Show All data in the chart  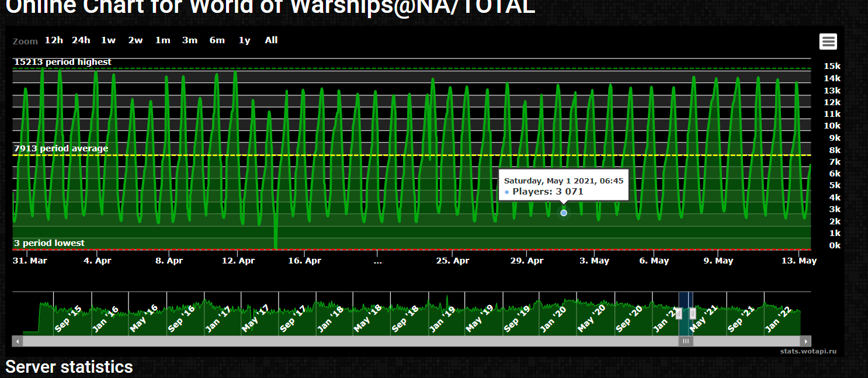point(271,40)
